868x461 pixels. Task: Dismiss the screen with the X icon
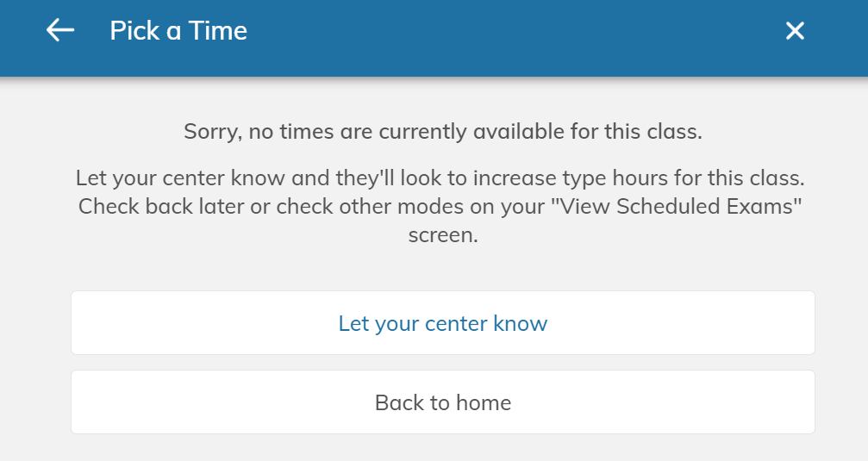(x=795, y=31)
